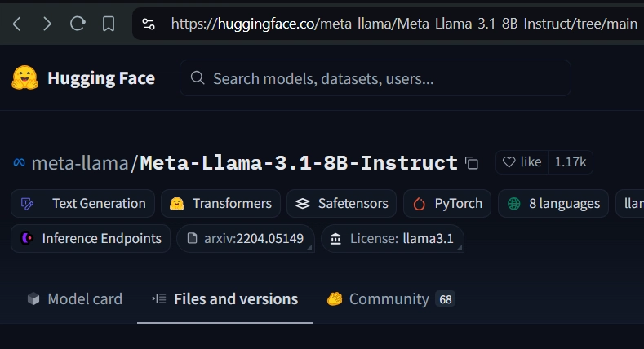Click the Safetensors tag
This screenshot has width=644, height=349.
[x=341, y=203]
